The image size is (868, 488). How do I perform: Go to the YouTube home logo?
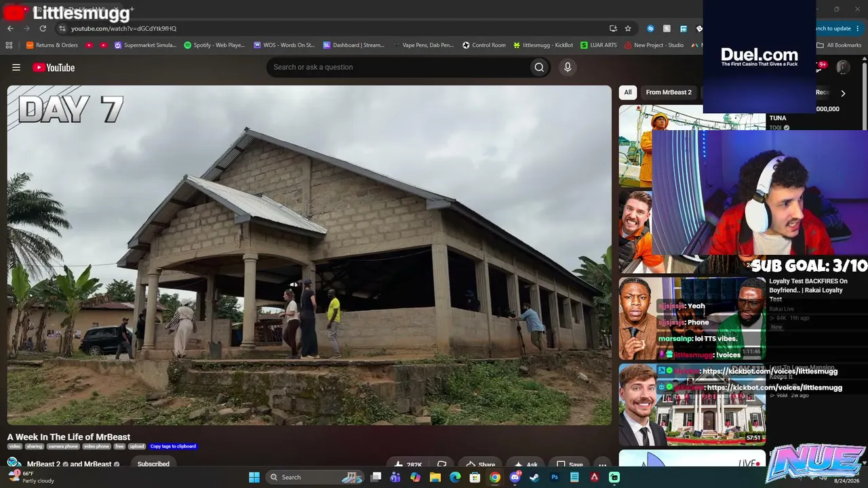coord(54,67)
